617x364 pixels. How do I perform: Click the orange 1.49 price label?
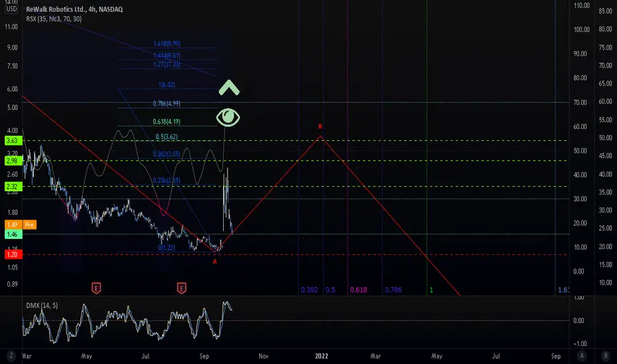(x=11, y=225)
